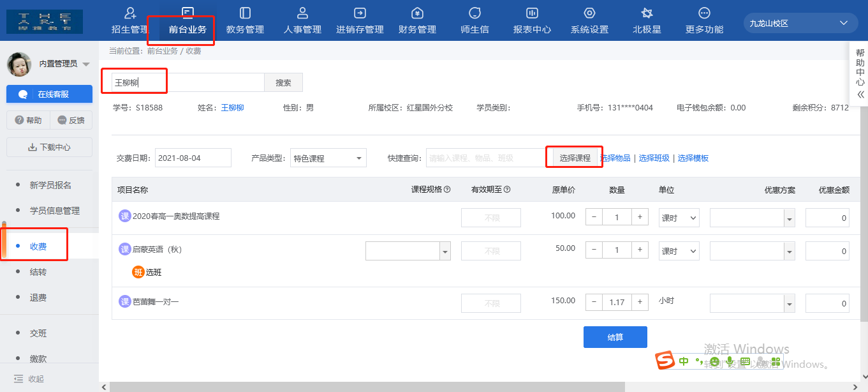Open 产品类型 特色课程 dropdown
Image resolution: width=868 pixels, height=392 pixels.
328,158
